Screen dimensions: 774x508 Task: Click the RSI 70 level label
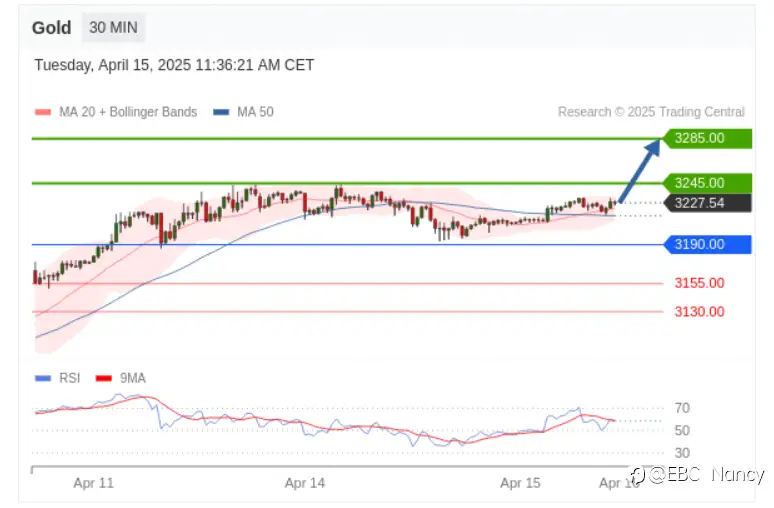tap(682, 408)
